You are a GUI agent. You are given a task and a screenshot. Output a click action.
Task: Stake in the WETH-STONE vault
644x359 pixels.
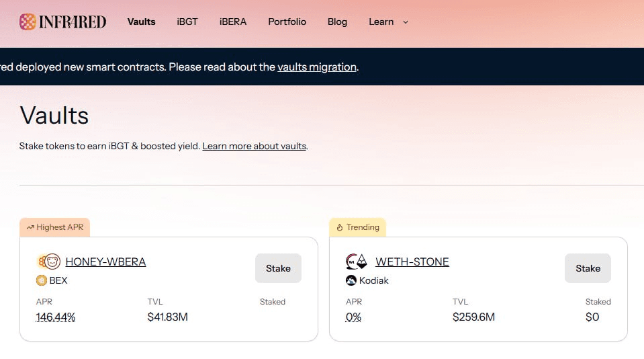click(x=588, y=268)
